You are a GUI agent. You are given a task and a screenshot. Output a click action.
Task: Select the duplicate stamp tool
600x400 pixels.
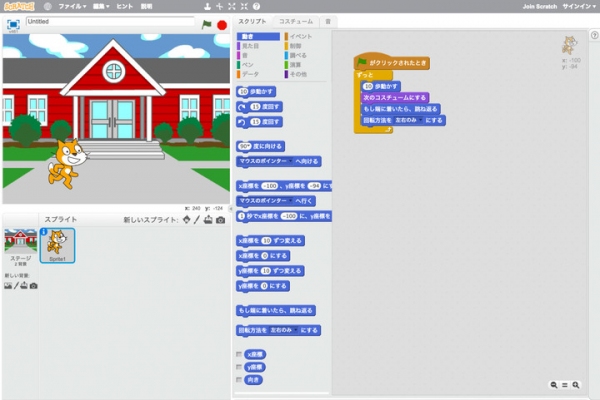pos(207,6)
